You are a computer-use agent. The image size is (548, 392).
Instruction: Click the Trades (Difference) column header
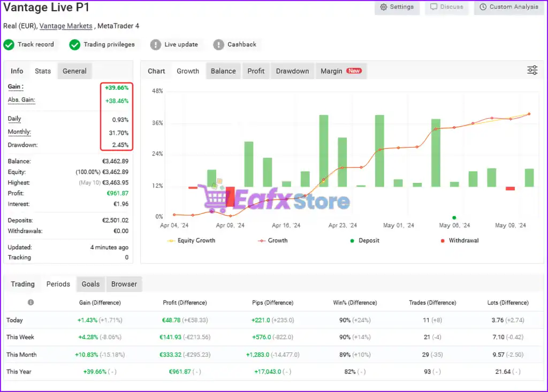tap(432, 303)
